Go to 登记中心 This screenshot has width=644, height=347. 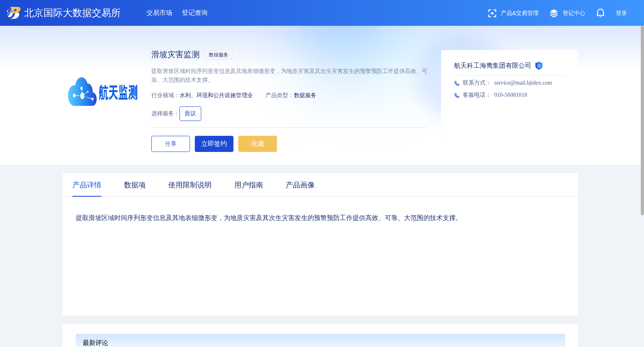tap(574, 13)
